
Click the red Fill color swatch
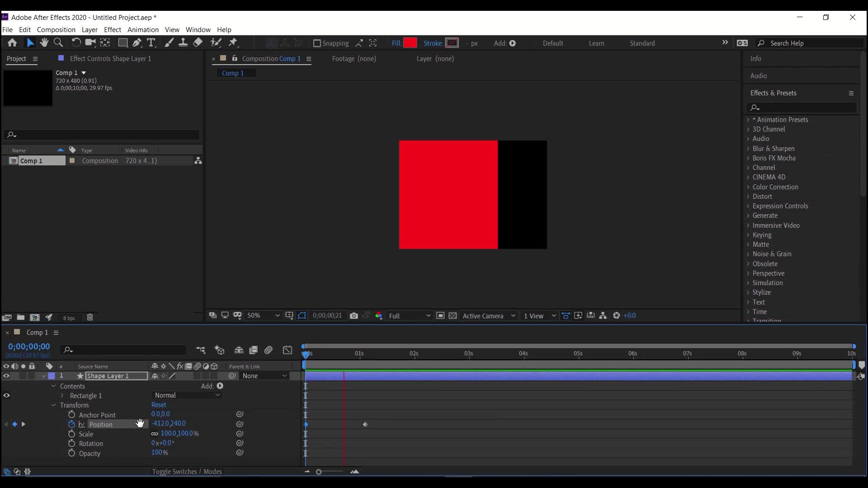(x=410, y=43)
